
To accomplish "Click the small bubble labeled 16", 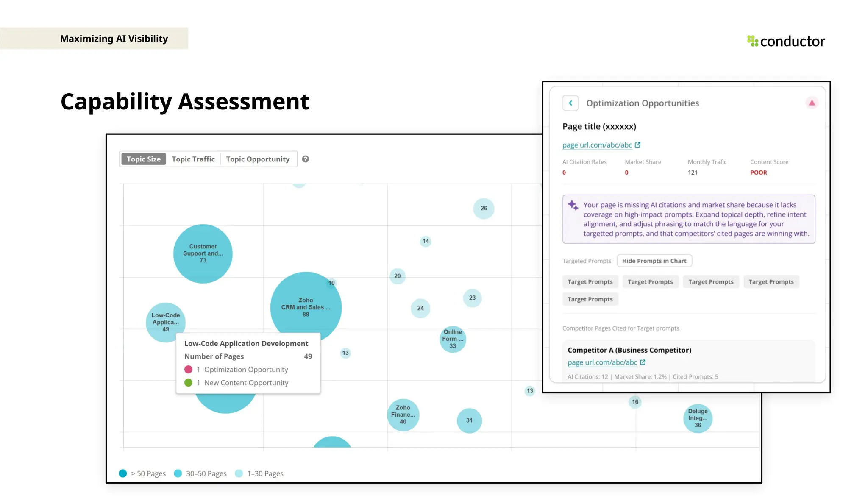I will (635, 402).
